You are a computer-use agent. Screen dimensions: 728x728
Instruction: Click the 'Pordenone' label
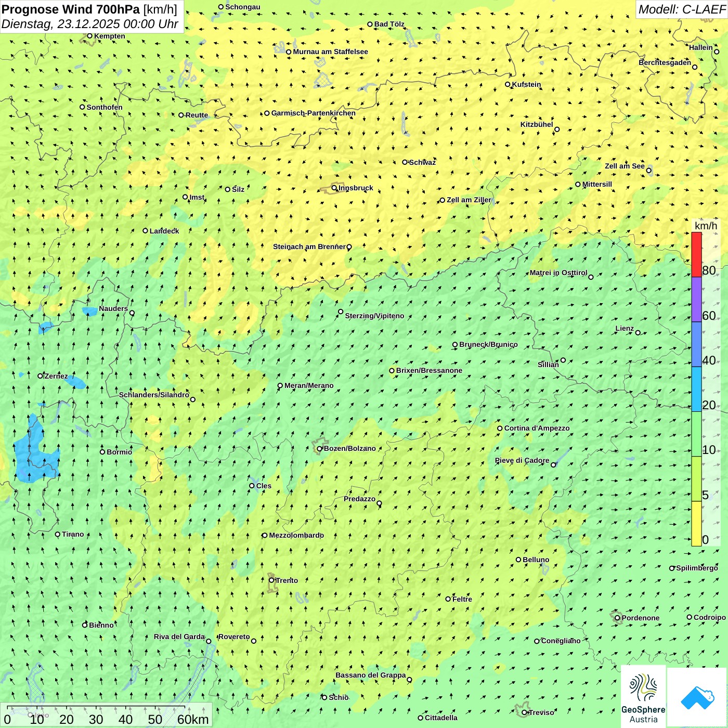641,618
